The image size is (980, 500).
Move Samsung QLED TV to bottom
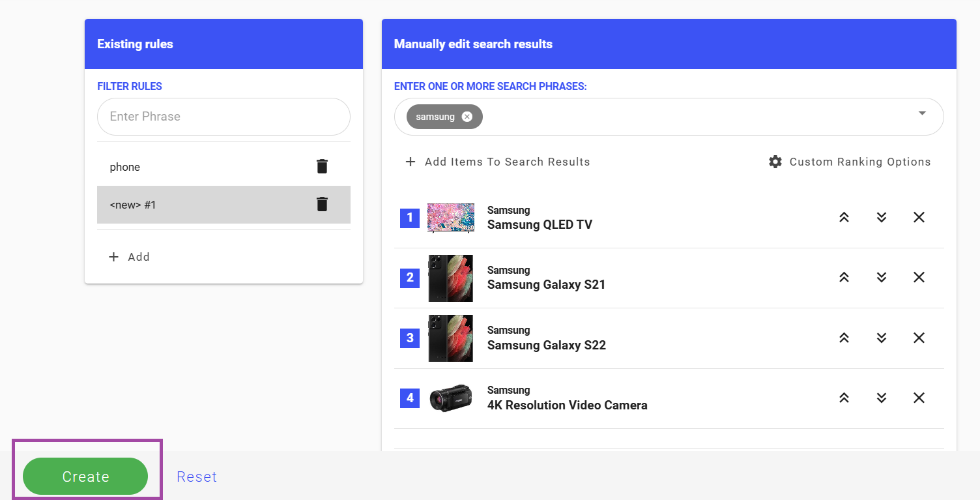point(882,217)
